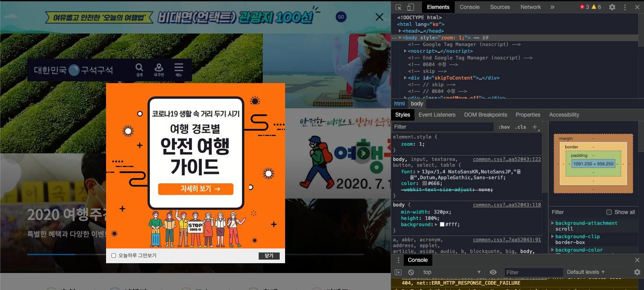The height and width of the screenshot is (290, 644).
Task: Enable the 'Show all' computed checkbox
Action: [609, 212]
